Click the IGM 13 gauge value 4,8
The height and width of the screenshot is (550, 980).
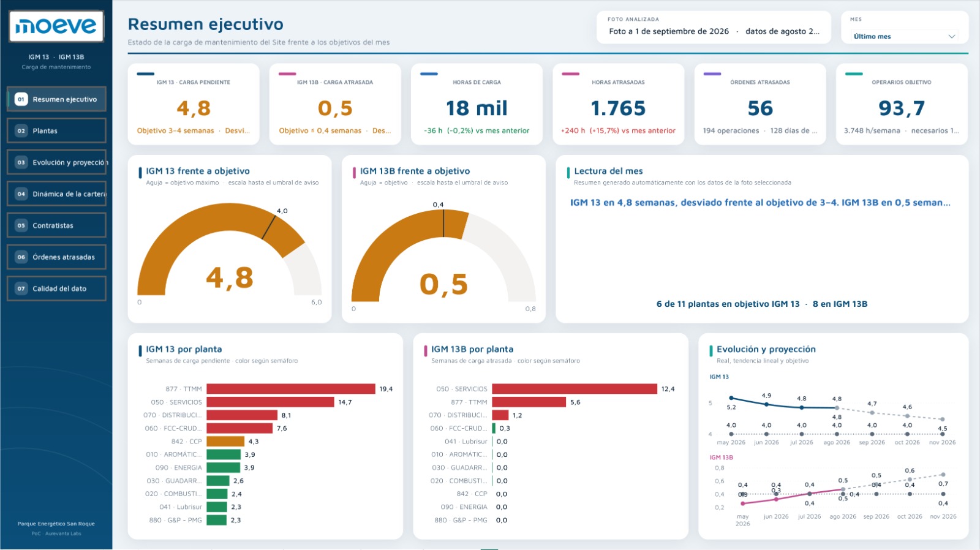click(x=230, y=278)
